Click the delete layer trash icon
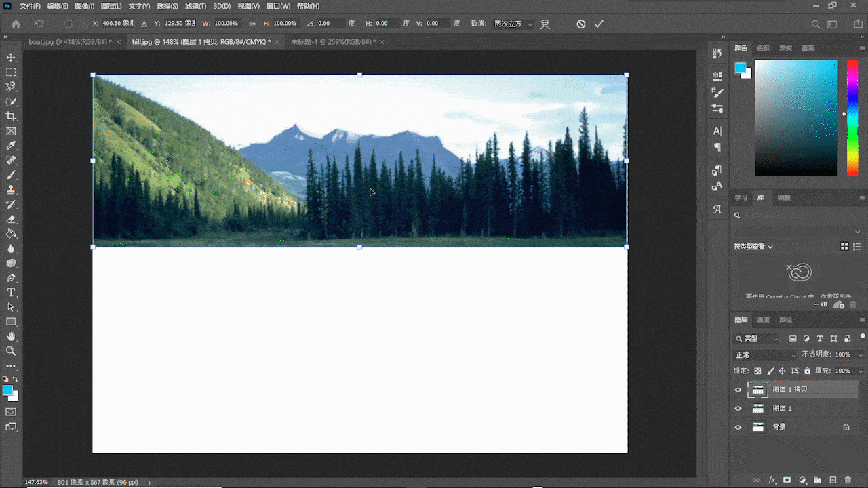 coord(848,480)
